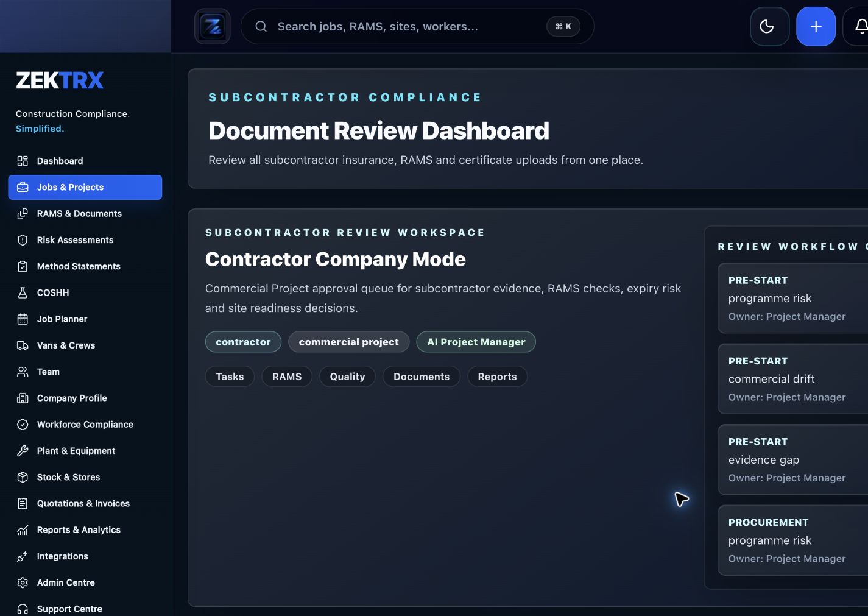Open Team sidebar item
Image resolution: width=868 pixels, height=616 pixels.
pyautogui.click(x=85, y=372)
